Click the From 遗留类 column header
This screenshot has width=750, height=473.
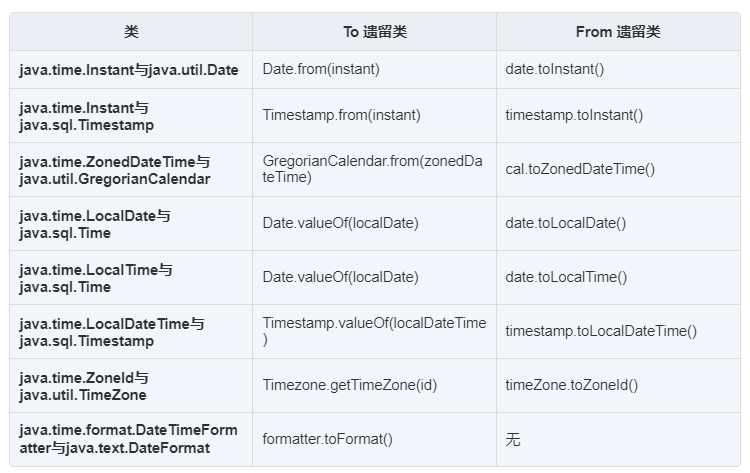(618, 32)
